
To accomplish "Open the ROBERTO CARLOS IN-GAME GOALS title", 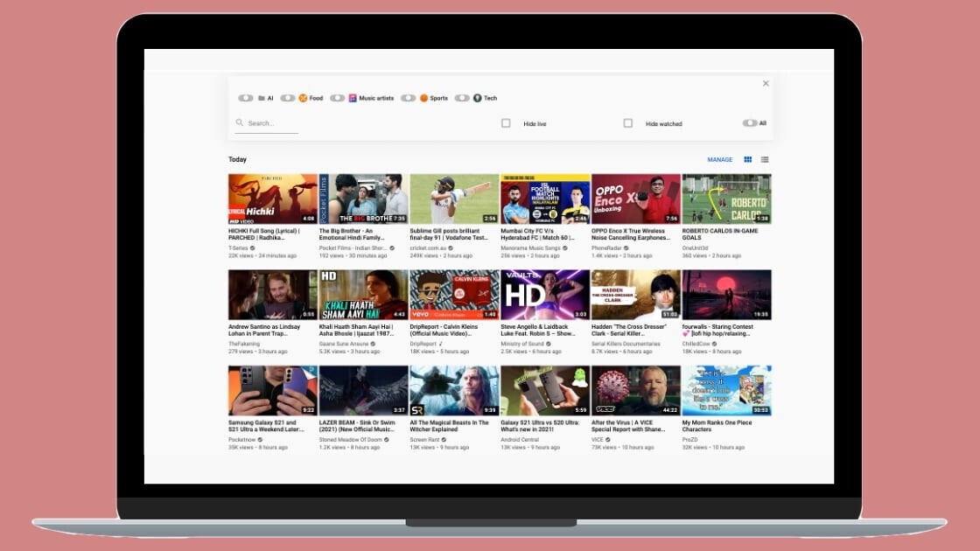I will point(719,234).
